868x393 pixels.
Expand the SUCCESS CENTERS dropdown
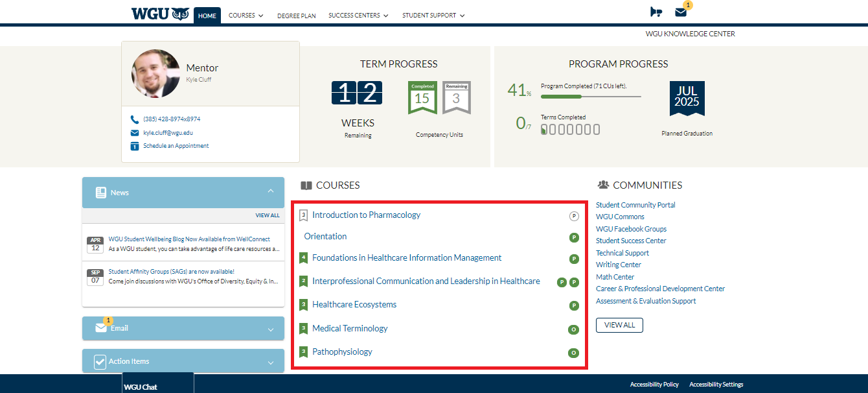coord(358,16)
